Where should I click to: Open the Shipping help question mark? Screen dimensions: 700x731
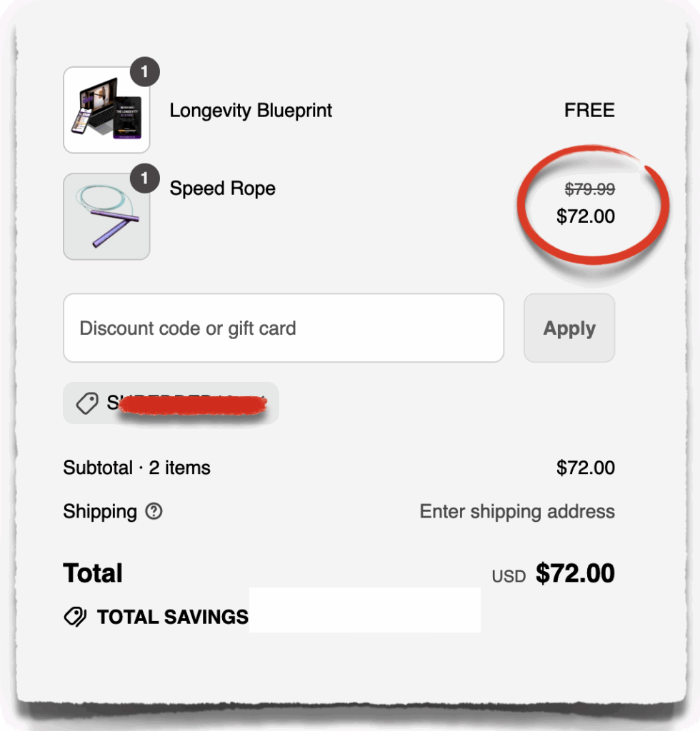pos(154,512)
